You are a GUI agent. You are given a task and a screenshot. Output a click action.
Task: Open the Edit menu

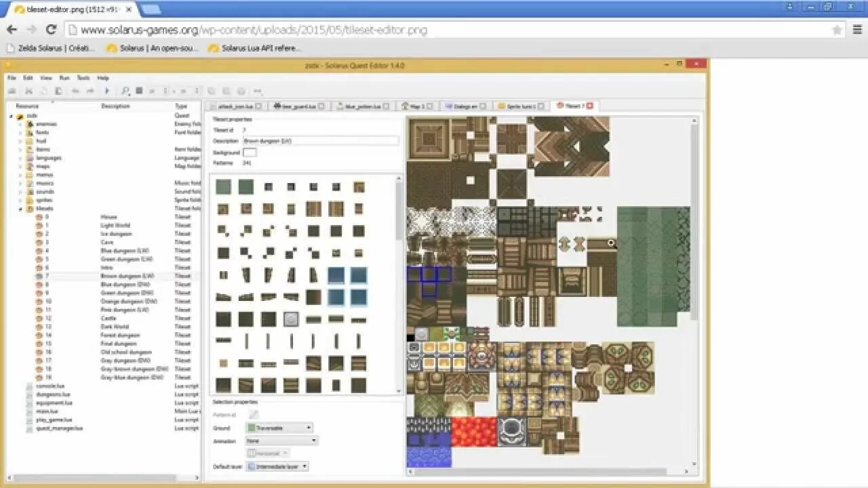[x=28, y=78]
